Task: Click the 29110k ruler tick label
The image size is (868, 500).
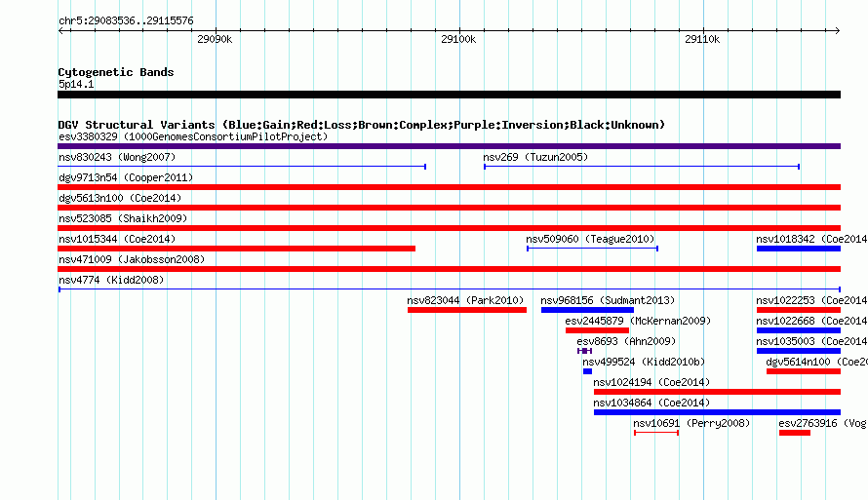Action: click(702, 39)
